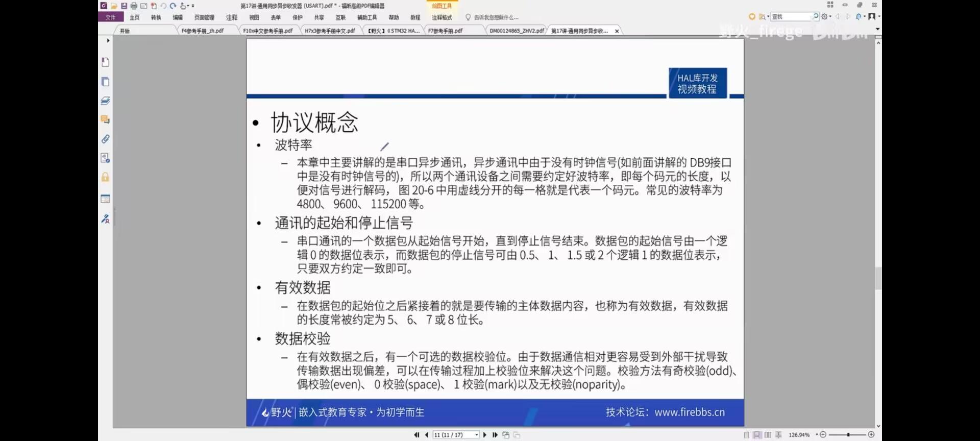The height and width of the screenshot is (441, 980).
Task: Open the search document properties sidebar icon
Action: click(x=105, y=158)
